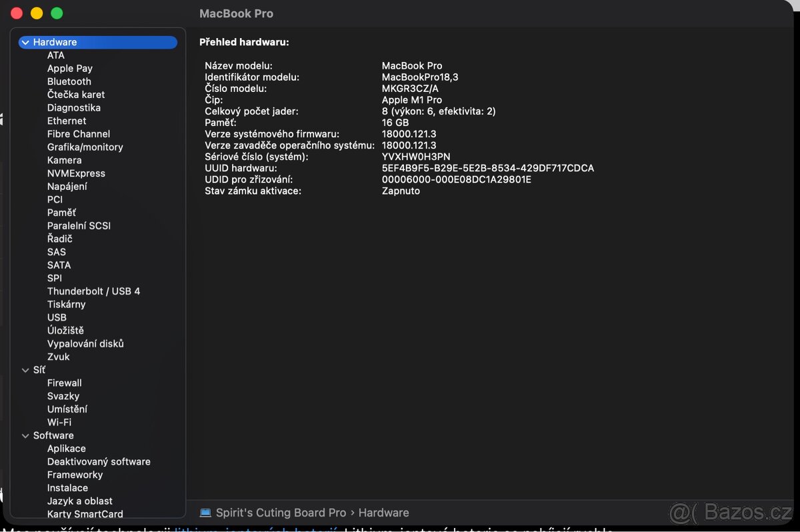Click the Stav zámku aktivace label
Viewport: 800px width, 532px height.
(x=253, y=191)
